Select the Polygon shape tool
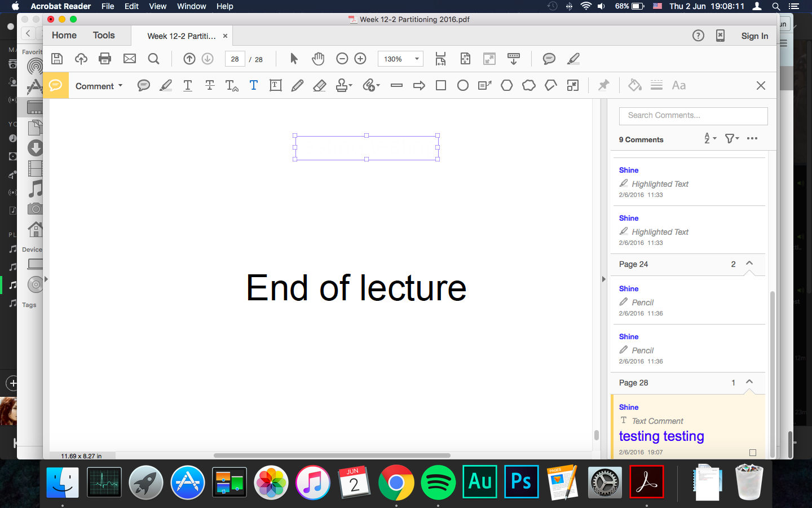Screen dimensions: 812x508 point(507,86)
